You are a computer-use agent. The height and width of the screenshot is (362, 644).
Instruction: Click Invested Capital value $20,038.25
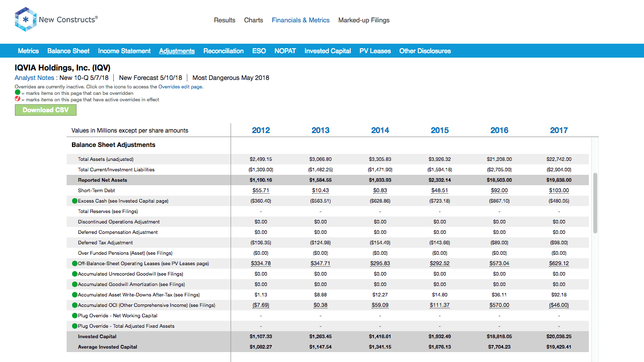coord(559,337)
